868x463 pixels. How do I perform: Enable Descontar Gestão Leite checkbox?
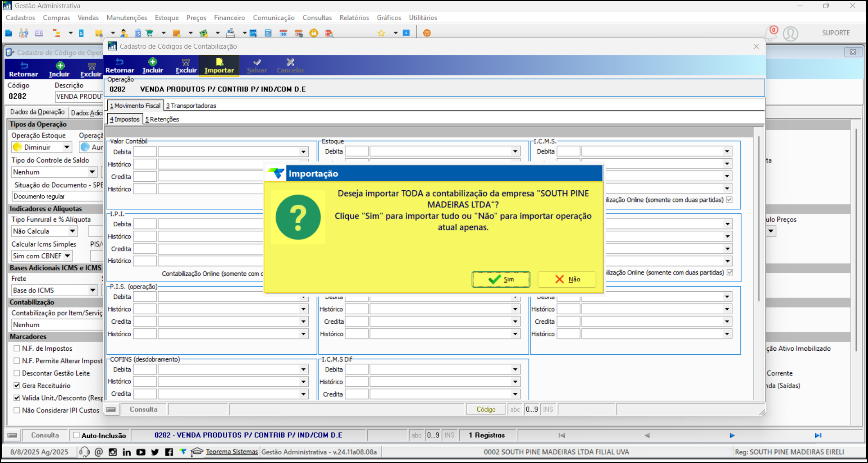click(x=17, y=373)
